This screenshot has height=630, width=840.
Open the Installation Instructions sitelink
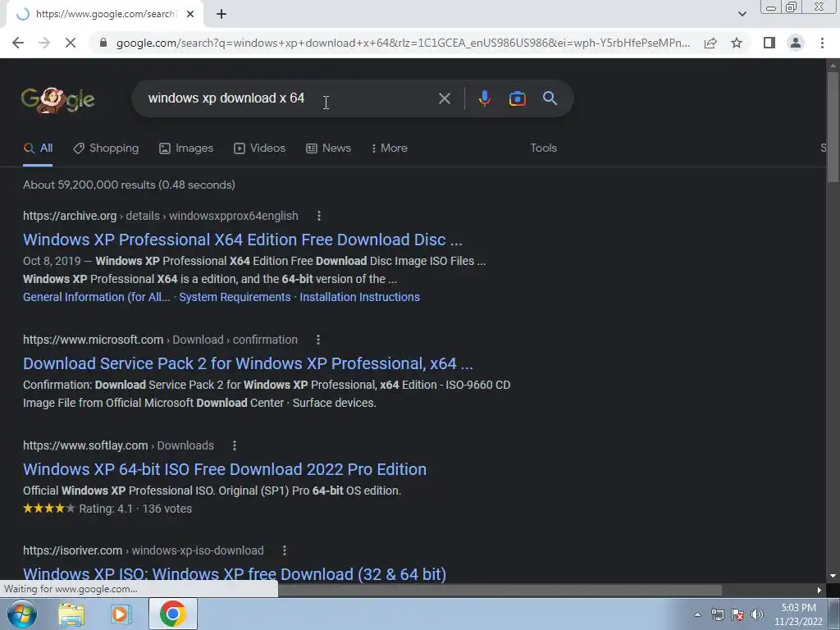[x=359, y=297]
